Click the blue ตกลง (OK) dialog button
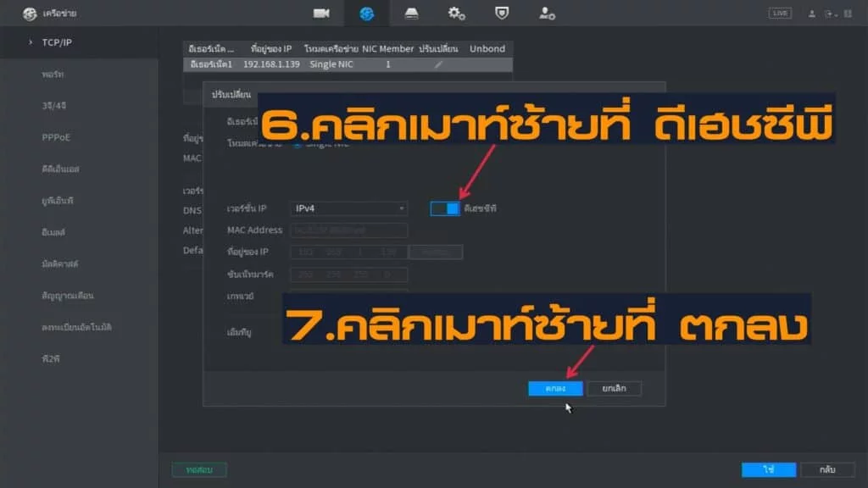 tap(555, 388)
